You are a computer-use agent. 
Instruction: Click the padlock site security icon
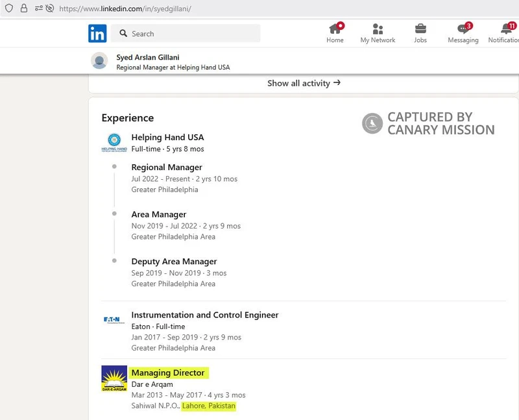(24, 8)
